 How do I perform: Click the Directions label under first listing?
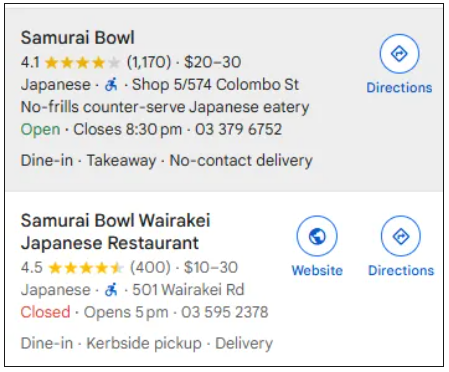pos(399,88)
